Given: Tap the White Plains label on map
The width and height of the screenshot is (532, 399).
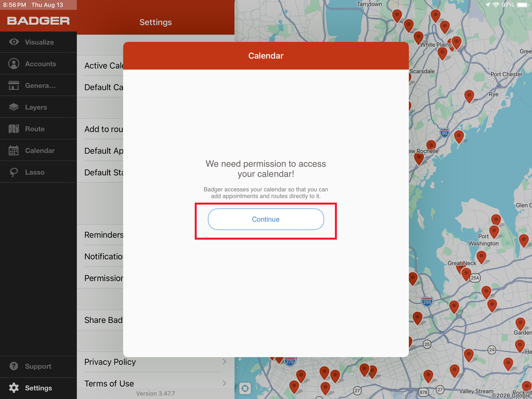Looking at the screenshot, I should click(435, 44).
